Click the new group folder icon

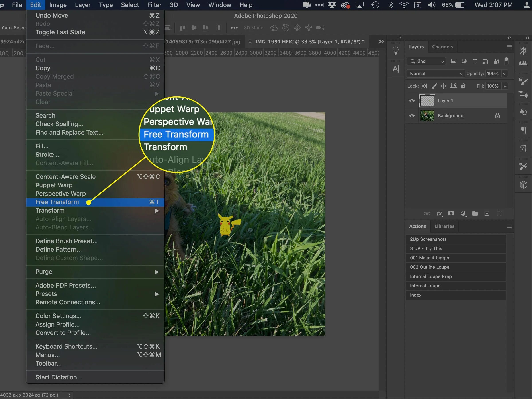point(475,213)
